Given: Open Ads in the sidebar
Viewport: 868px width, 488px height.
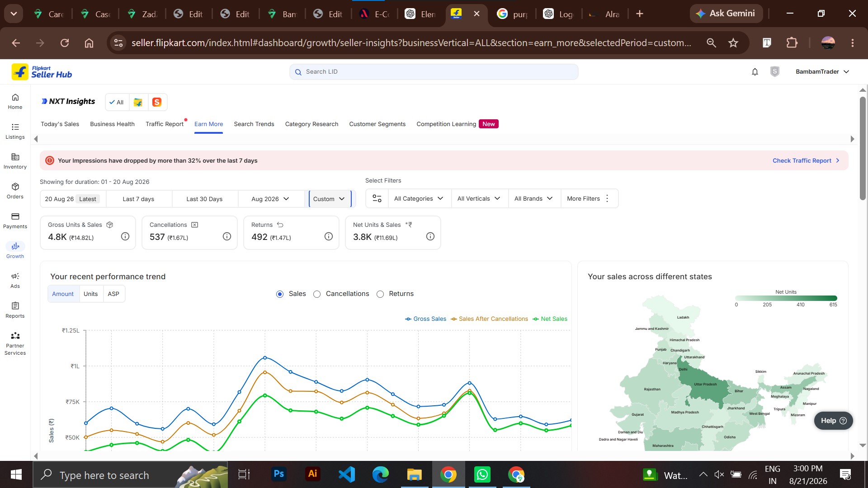Looking at the screenshot, I should 15,281.
